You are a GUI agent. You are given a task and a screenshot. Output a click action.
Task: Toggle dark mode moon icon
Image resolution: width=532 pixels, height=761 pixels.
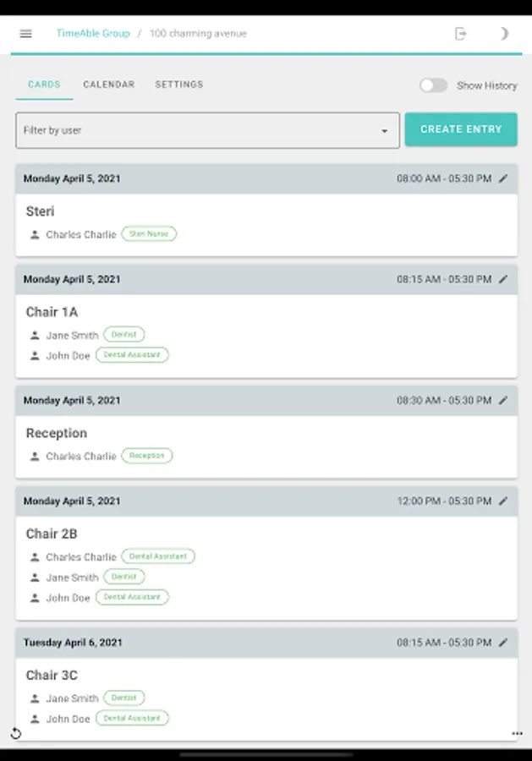[504, 34]
